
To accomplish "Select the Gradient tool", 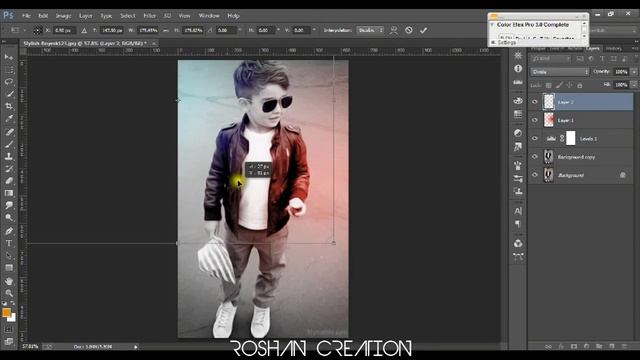I will 9,193.
